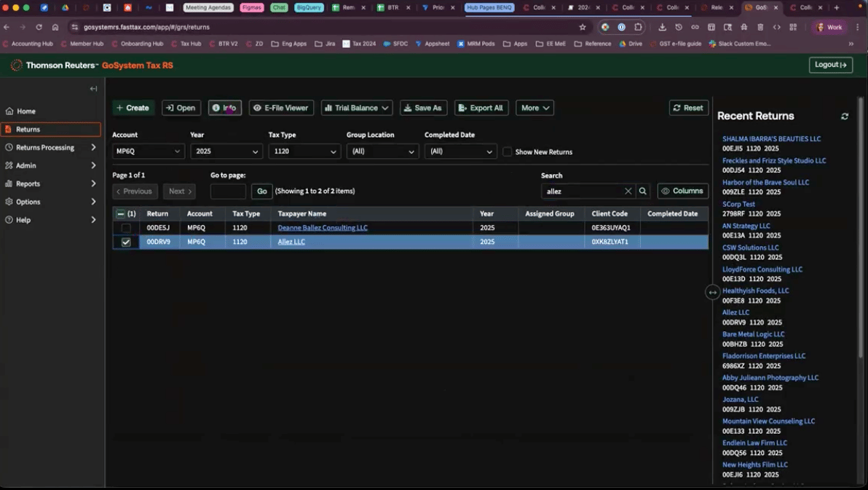Bookmark page with star icon
The width and height of the screenshot is (868, 490).
pyautogui.click(x=583, y=27)
